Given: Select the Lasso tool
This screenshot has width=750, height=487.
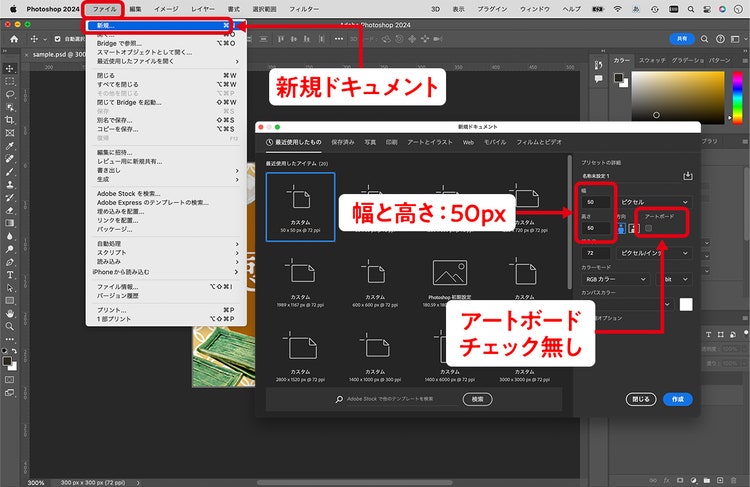Looking at the screenshot, I should pyautogui.click(x=10, y=94).
